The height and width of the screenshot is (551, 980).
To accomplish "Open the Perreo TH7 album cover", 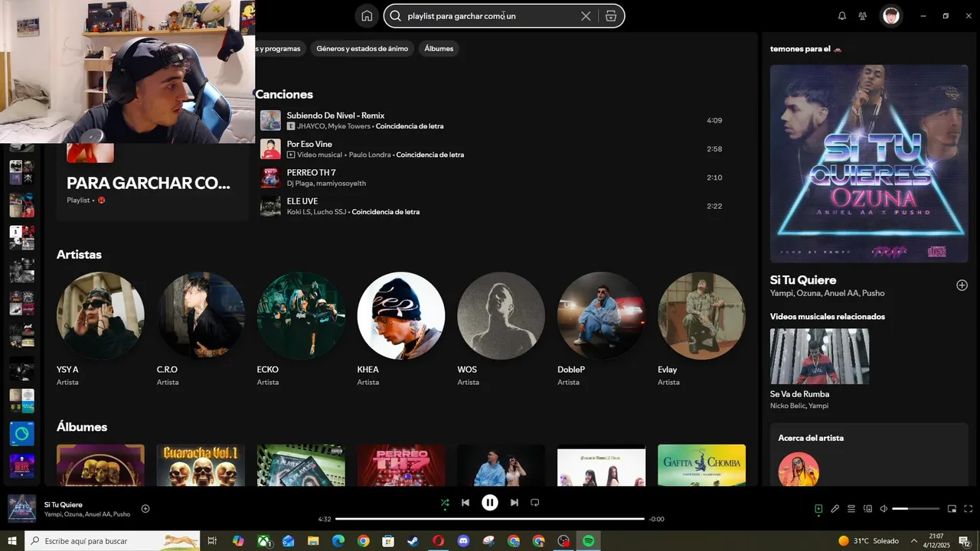I will point(401,465).
